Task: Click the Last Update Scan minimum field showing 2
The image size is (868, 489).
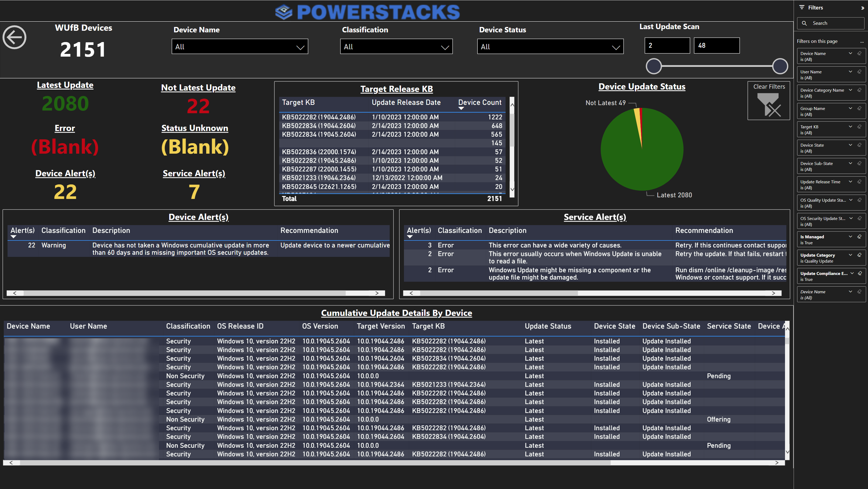Action: 667,46
